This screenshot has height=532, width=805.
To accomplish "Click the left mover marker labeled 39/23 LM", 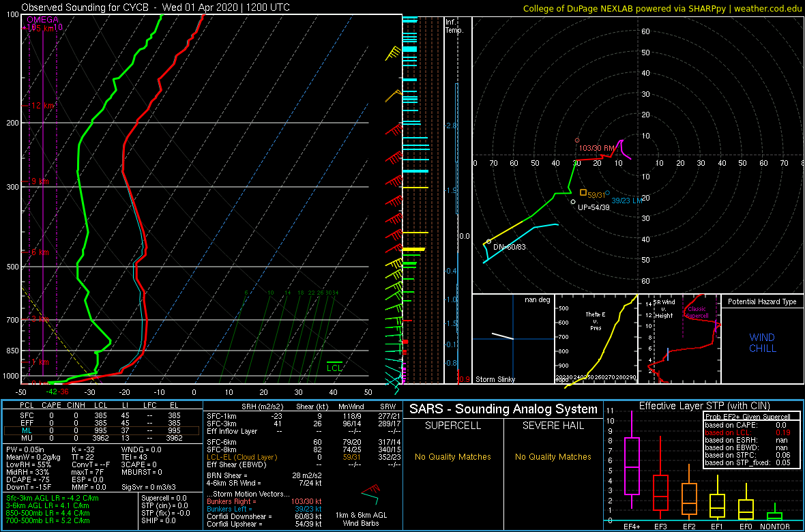I will click(x=607, y=193).
